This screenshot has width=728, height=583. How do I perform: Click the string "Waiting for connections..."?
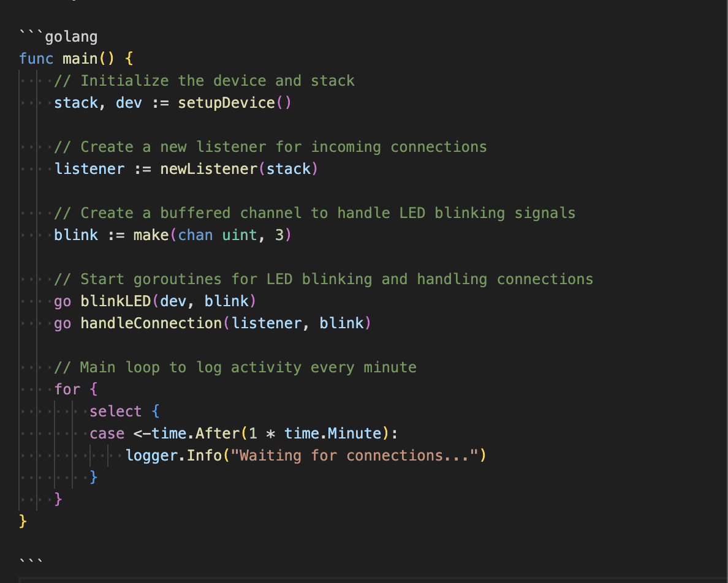pyautogui.click(x=355, y=456)
